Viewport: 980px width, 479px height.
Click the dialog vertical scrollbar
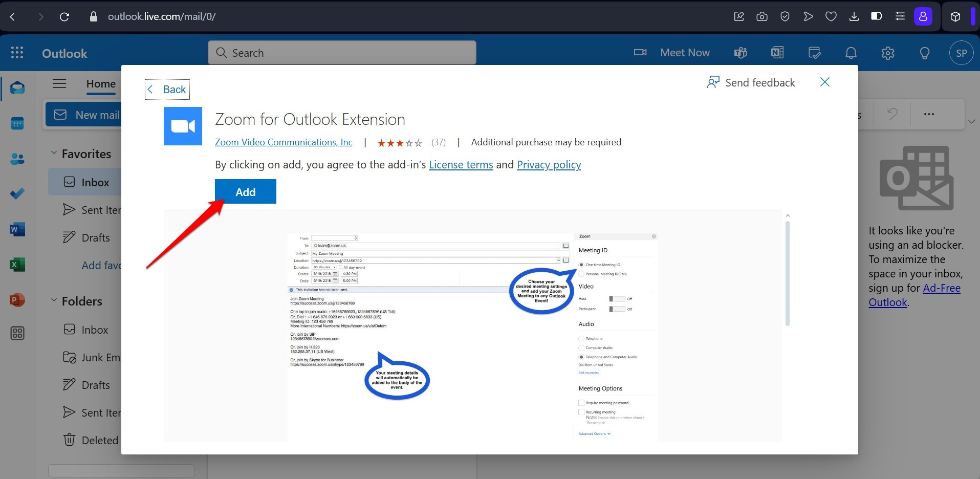tap(788, 273)
